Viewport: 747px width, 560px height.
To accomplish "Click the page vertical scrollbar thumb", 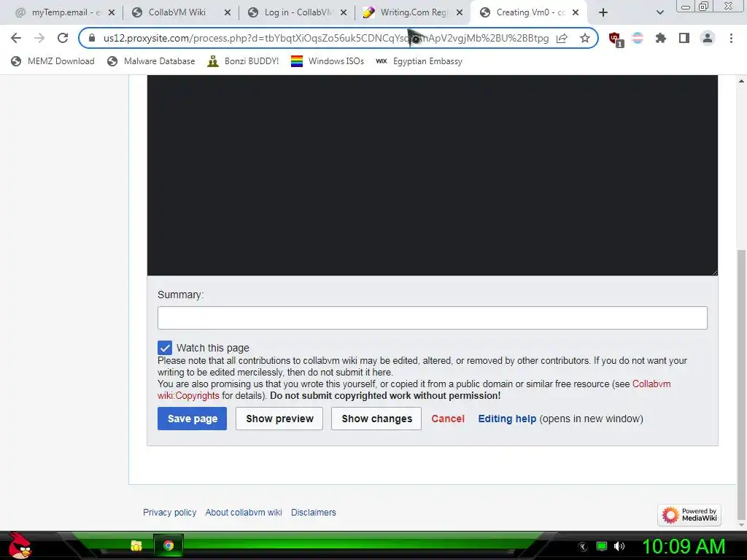I will pos(741,384).
